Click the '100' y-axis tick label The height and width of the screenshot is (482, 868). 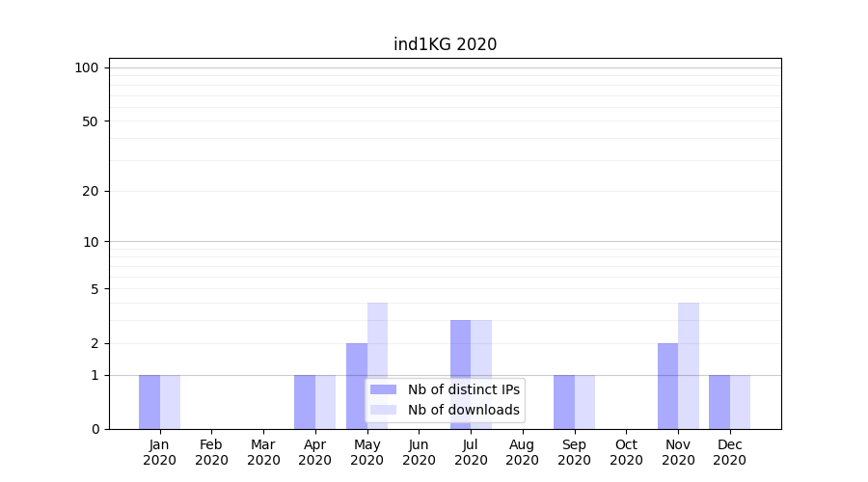tap(87, 67)
